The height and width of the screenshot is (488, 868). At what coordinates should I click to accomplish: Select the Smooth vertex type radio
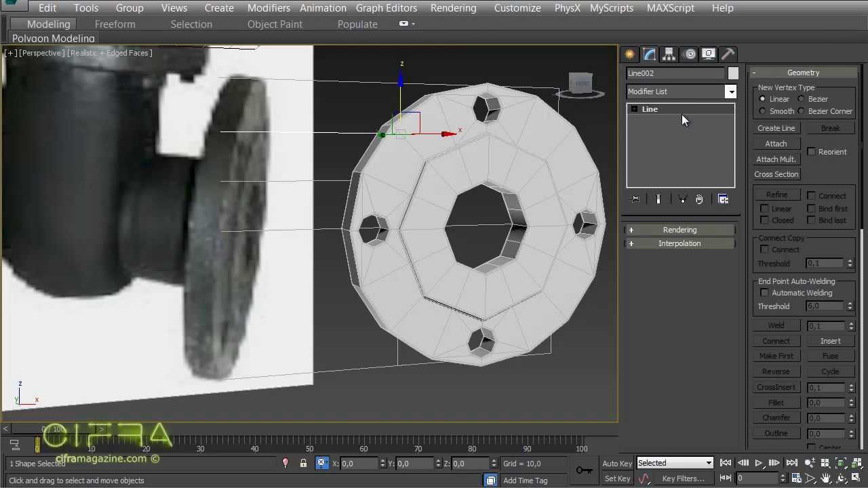pyautogui.click(x=763, y=111)
